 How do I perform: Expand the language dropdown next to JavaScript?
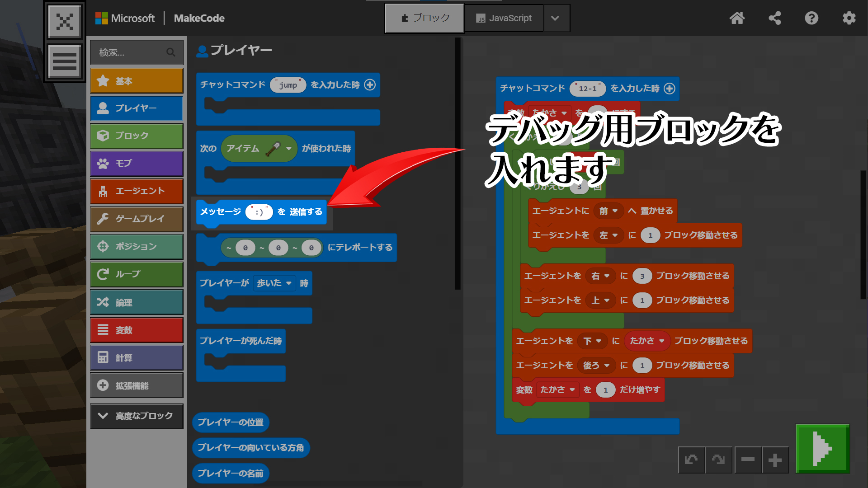tap(556, 18)
